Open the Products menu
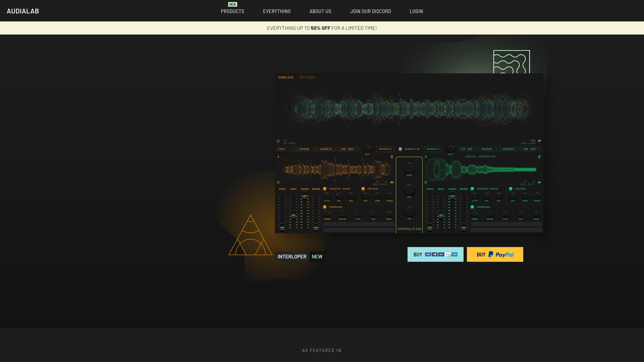 (x=232, y=11)
